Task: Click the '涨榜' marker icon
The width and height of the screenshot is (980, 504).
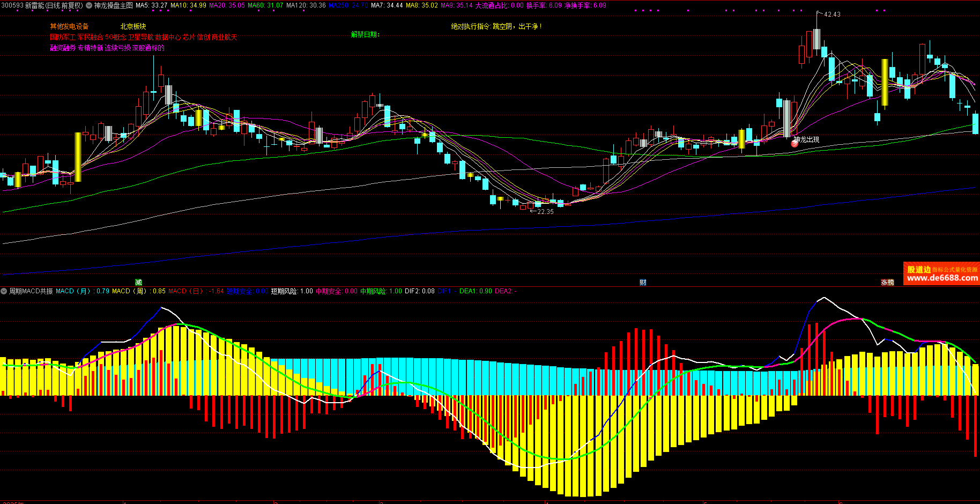Action: (887, 282)
